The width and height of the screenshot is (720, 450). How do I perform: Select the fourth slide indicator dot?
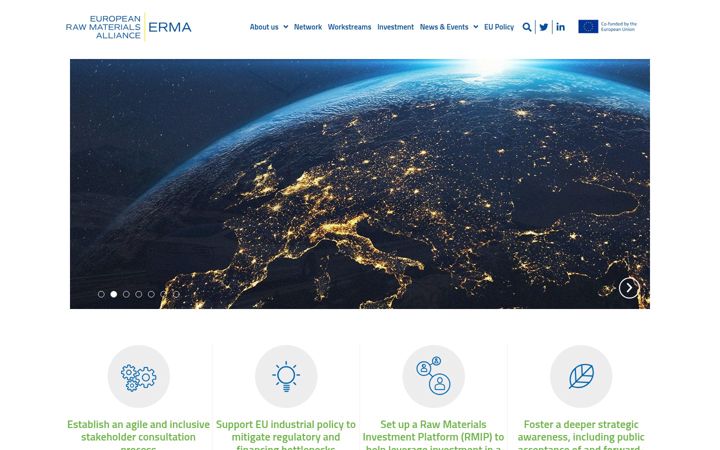tap(139, 294)
